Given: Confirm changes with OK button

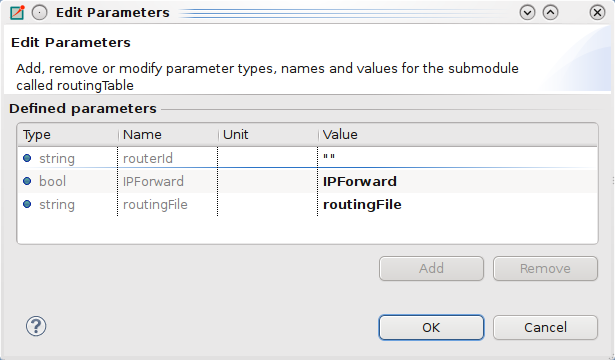Looking at the screenshot, I should pyautogui.click(x=431, y=327).
